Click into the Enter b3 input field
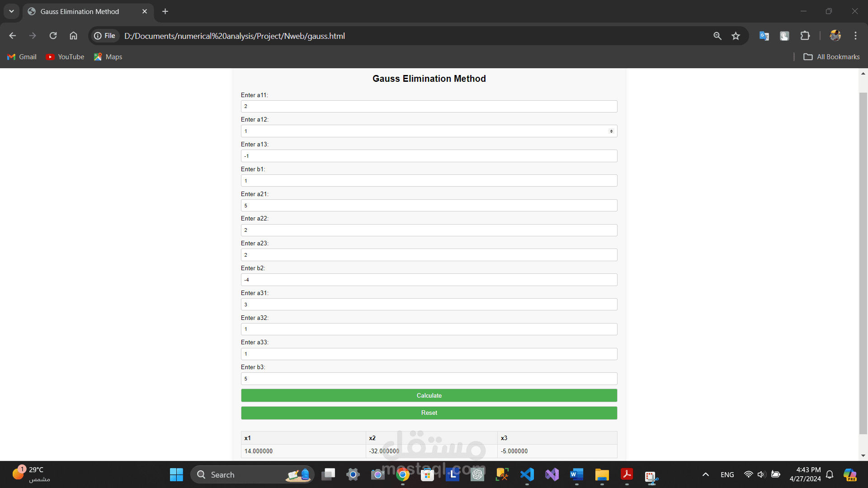Image resolution: width=868 pixels, height=488 pixels. tap(429, 379)
